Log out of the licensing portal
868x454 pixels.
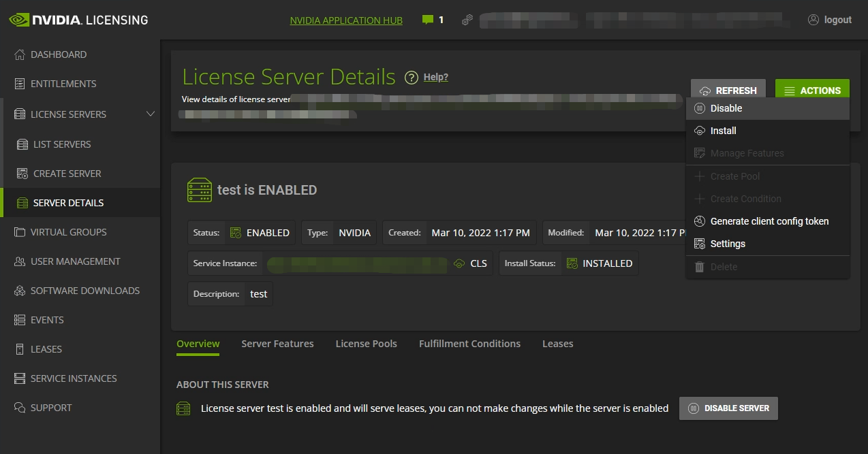(x=830, y=20)
